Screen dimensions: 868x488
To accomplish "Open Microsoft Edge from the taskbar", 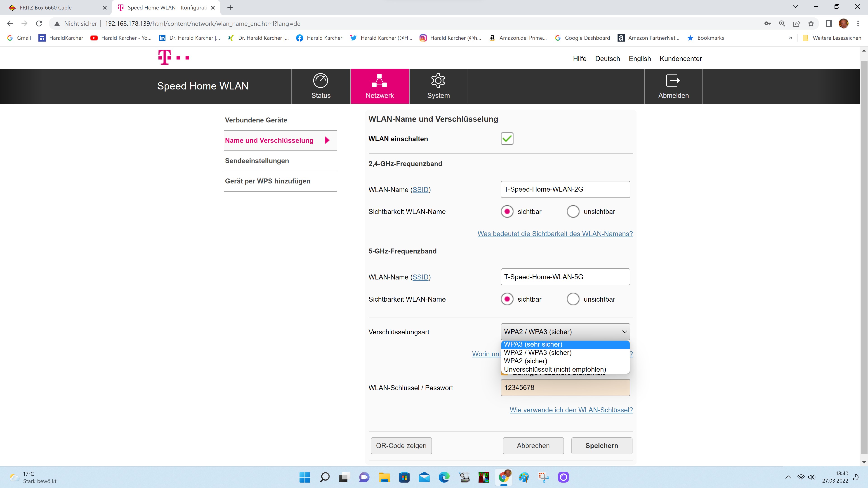I will point(444,477).
